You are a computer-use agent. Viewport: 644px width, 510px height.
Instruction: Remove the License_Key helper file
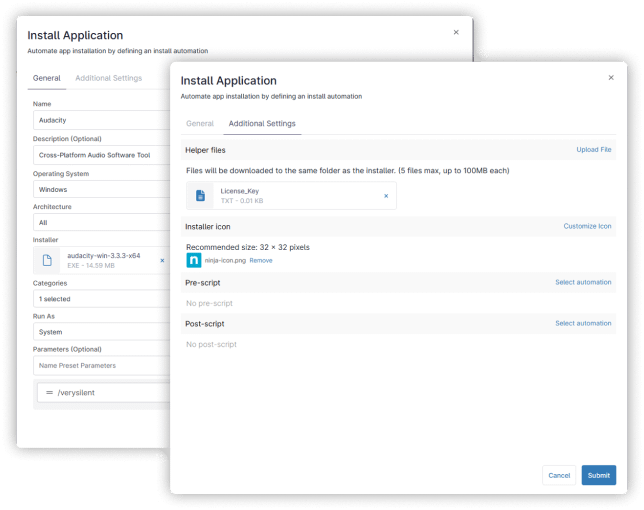click(x=386, y=196)
